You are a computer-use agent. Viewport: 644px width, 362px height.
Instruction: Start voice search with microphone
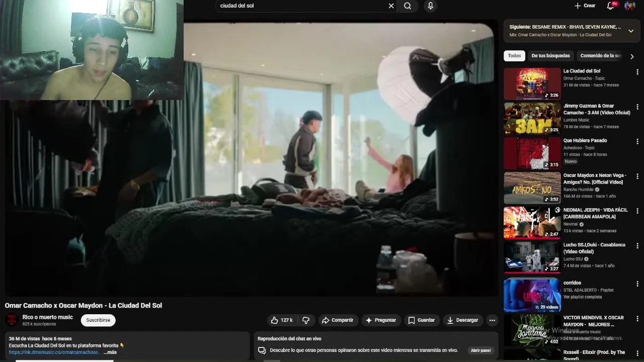point(430,6)
